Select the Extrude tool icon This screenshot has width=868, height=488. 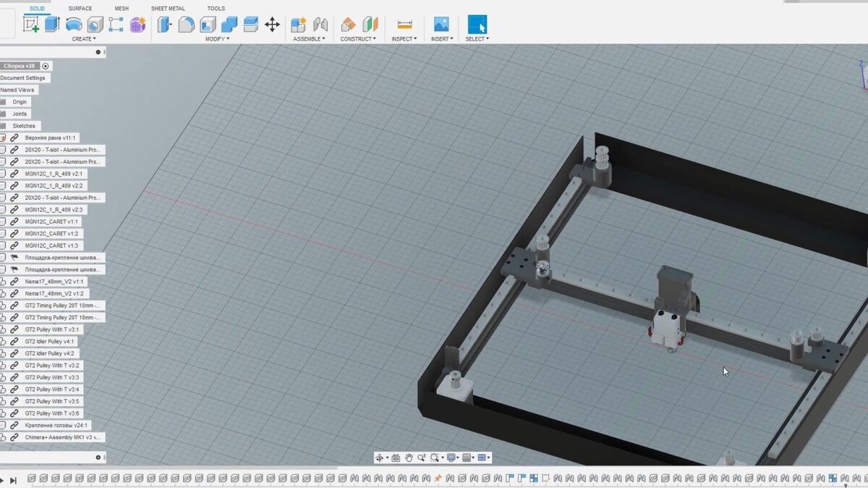click(x=52, y=25)
